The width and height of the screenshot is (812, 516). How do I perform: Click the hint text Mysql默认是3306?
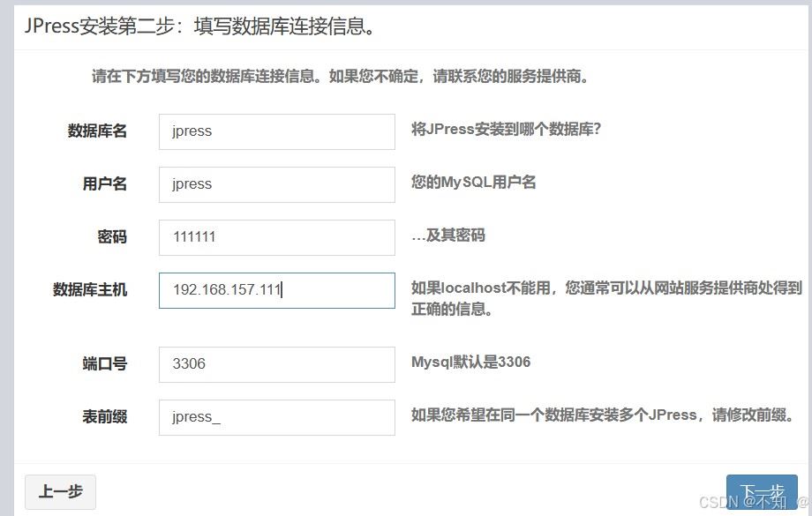coord(470,362)
